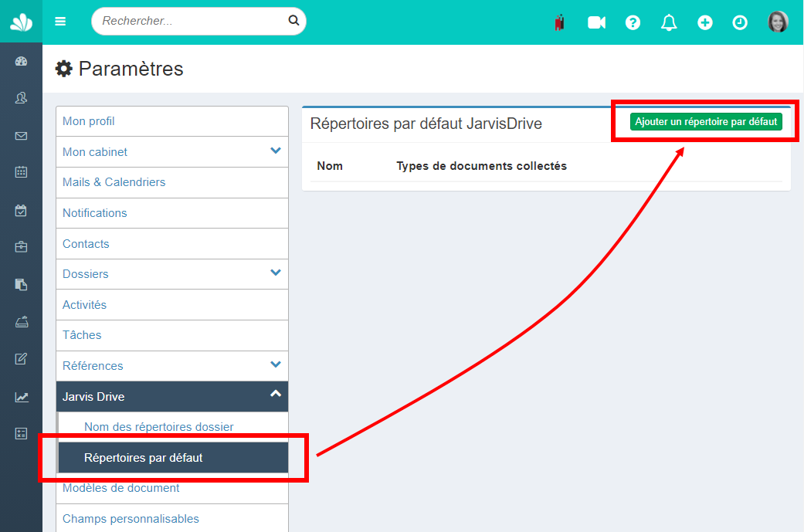Viewport: 804px width, 532px height.
Task: Open the edit note sidebar icon
Action: point(21,359)
